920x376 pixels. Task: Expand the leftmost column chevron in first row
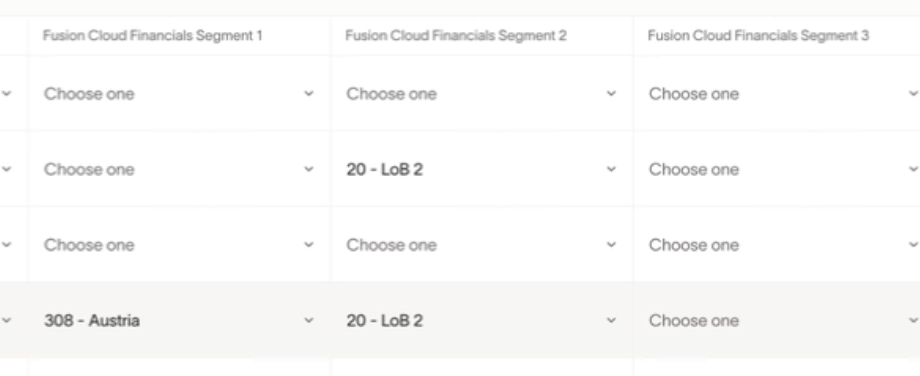(6, 94)
